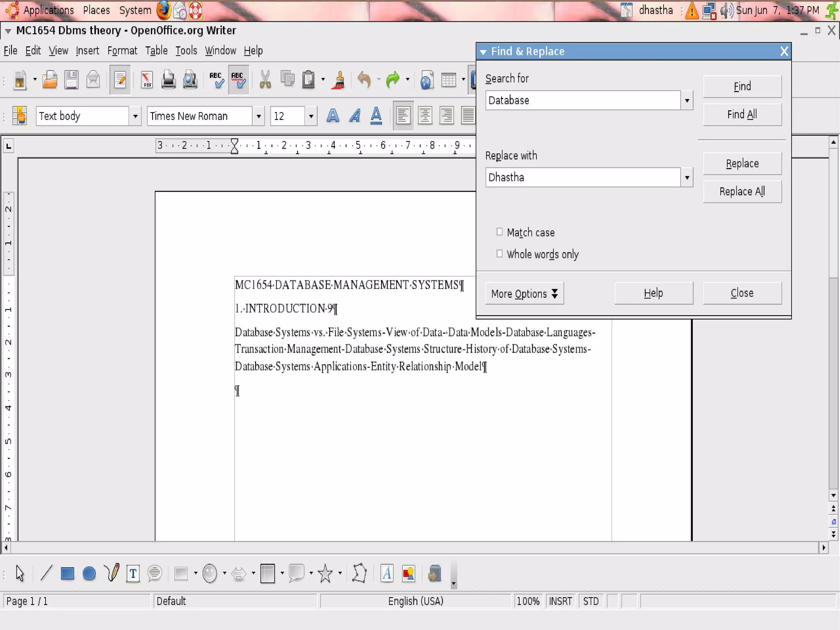840x630 pixels.
Task: Toggle Centered alignment button
Action: click(x=425, y=116)
